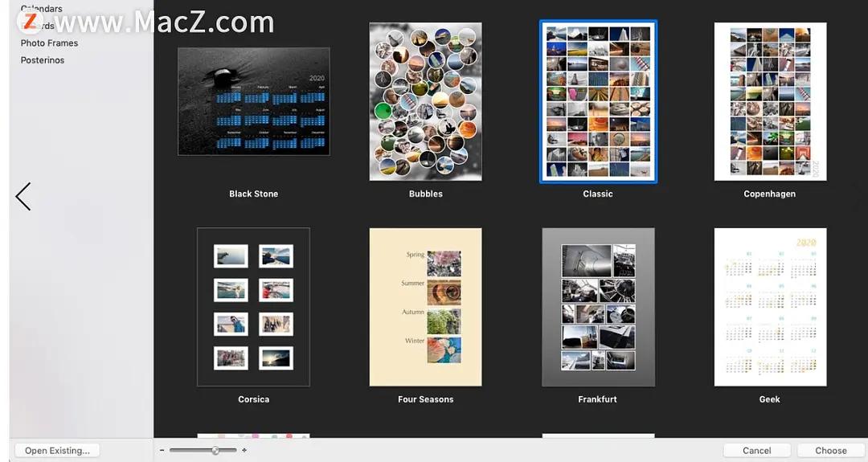Click the Black Stone label text
This screenshot has width=868, height=462.
(x=253, y=194)
